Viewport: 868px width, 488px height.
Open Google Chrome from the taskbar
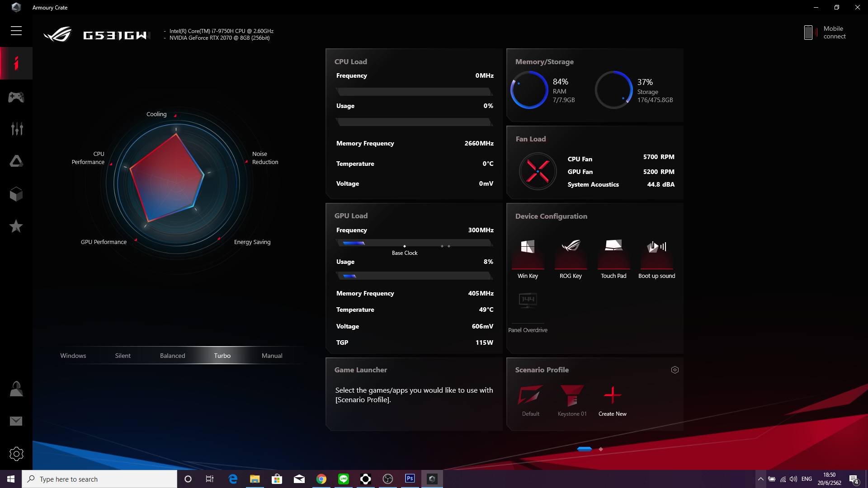pyautogui.click(x=321, y=479)
